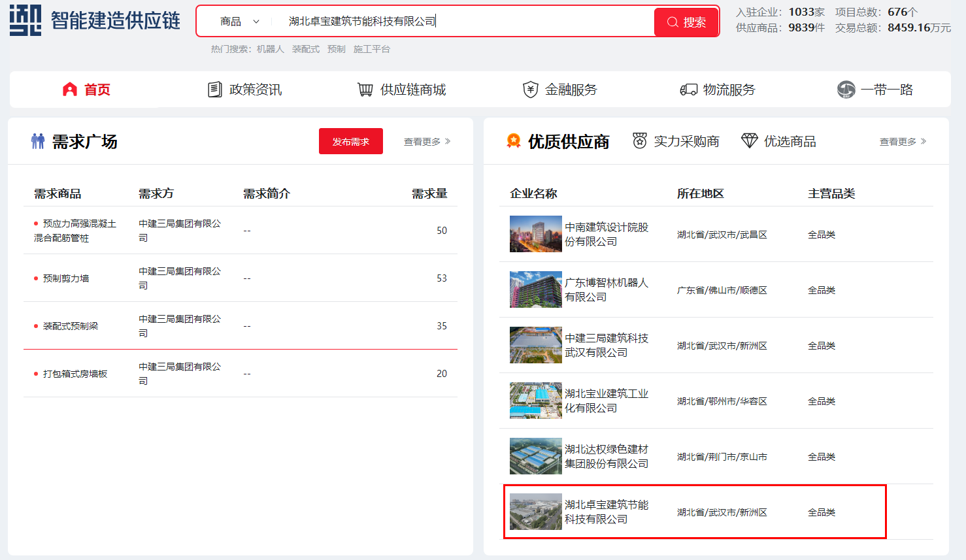Click the 需求量 column header
Viewport: 966px width, 560px height.
tap(429, 193)
